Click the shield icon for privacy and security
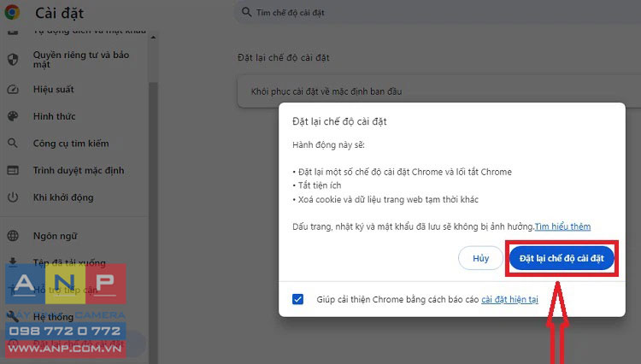This screenshot has height=364, width=641. pos(13,59)
